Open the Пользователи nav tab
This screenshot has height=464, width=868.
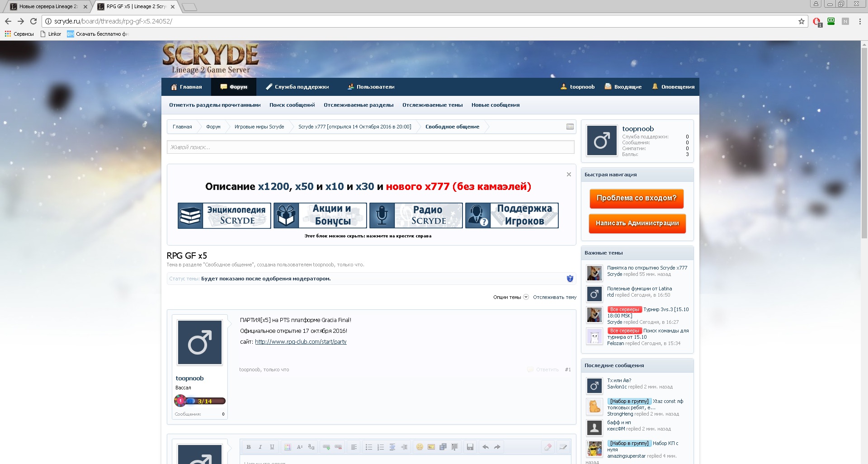click(x=371, y=87)
